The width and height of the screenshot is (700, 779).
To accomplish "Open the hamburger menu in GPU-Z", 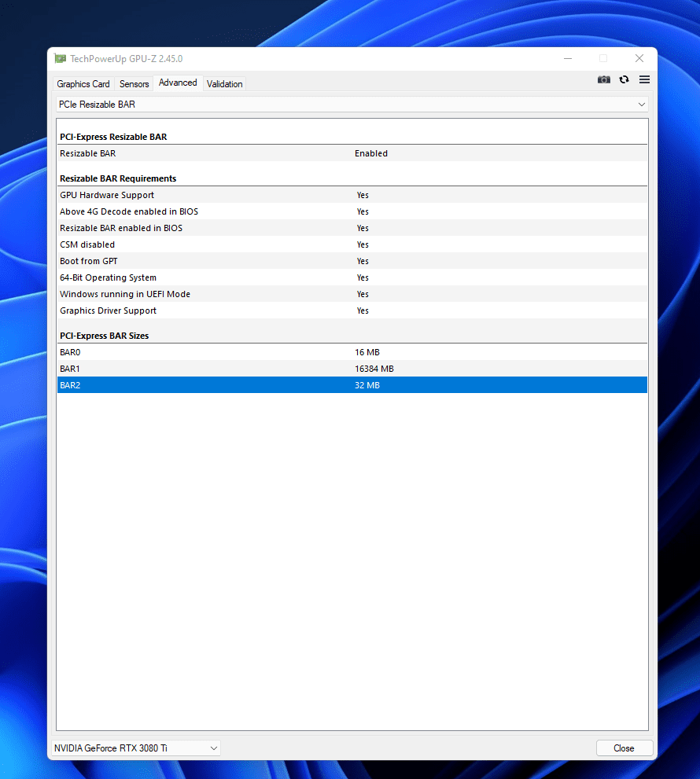I will 644,79.
